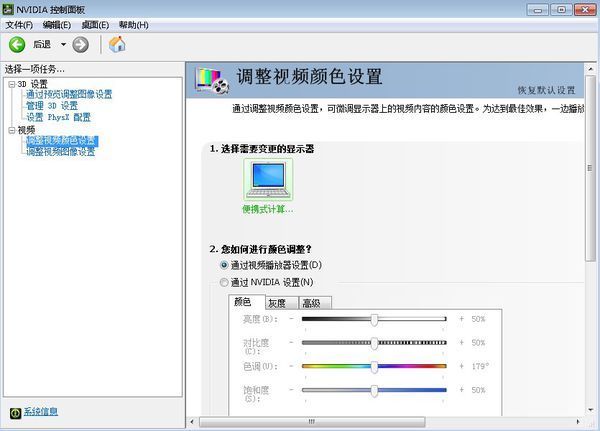This screenshot has width=600, height=431.
Task: Click the horizontal scrollbar left arrow
Action: click(192, 422)
